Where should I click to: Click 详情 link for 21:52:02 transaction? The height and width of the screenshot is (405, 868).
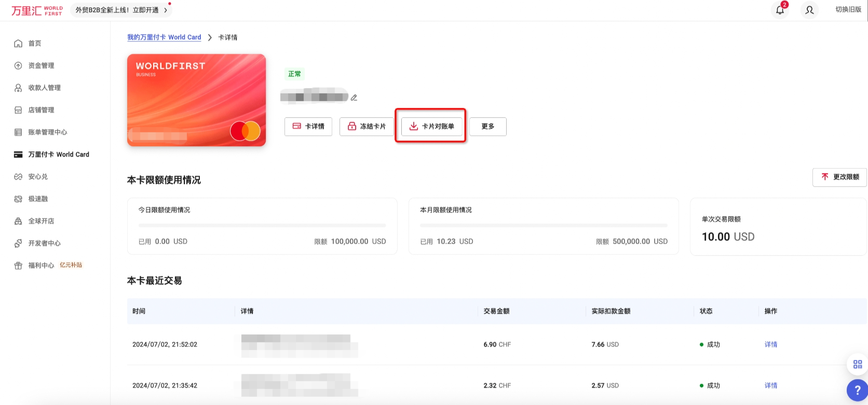click(x=771, y=344)
